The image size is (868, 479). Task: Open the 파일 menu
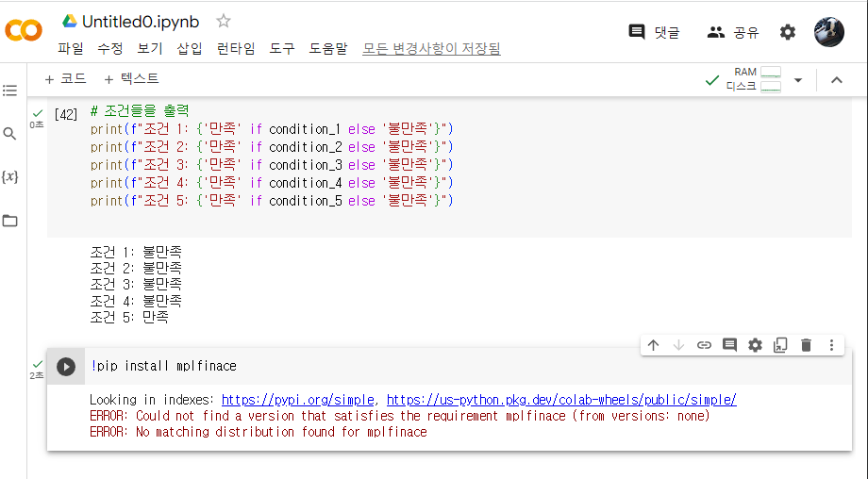tap(71, 49)
